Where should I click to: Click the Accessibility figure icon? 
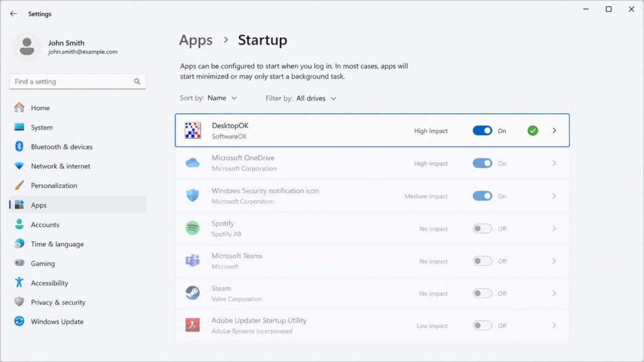point(19,282)
